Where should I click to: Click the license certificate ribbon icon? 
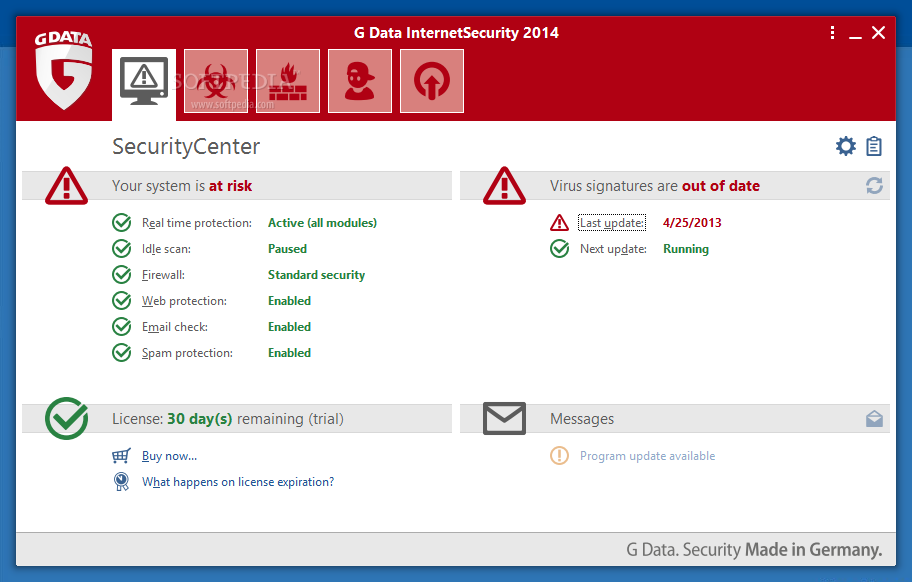pos(122,481)
